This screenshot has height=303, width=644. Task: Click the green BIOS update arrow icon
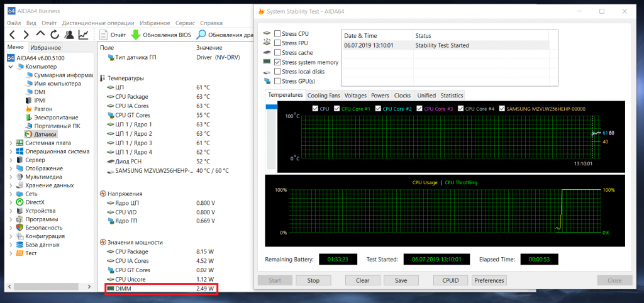[x=135, y=35]
